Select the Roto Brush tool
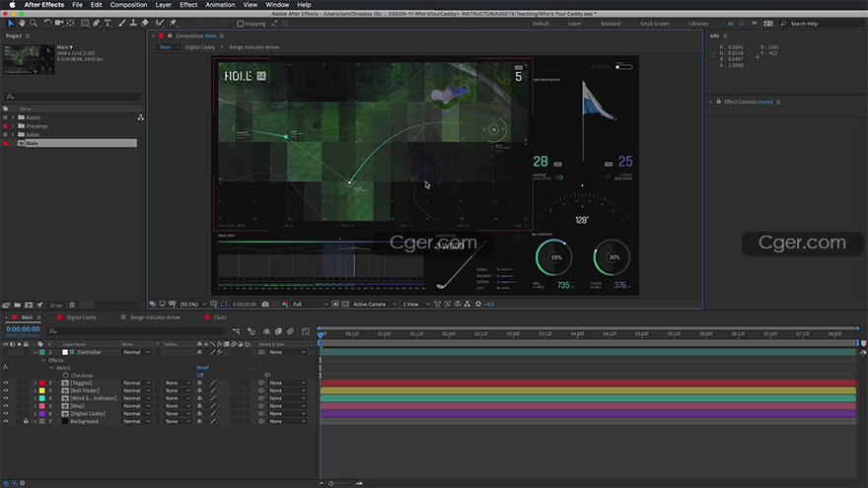The image size is (868, 488). click(160, 24)
